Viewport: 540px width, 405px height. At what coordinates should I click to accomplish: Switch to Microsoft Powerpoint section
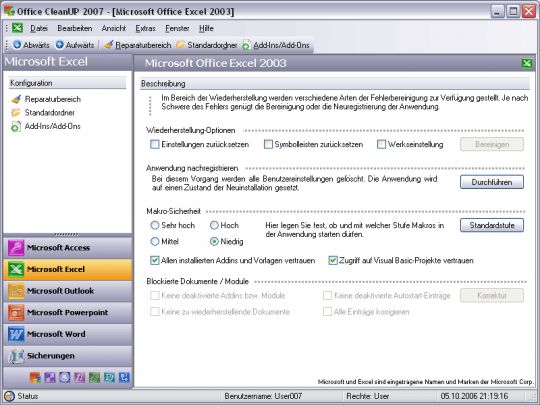(x=68, y=313)
